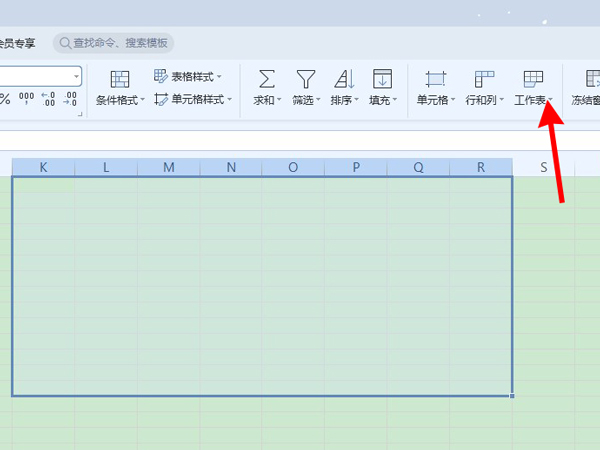Select the column S header
The width and height of the screenshot is (600, 450).
[x=543, y=167]
